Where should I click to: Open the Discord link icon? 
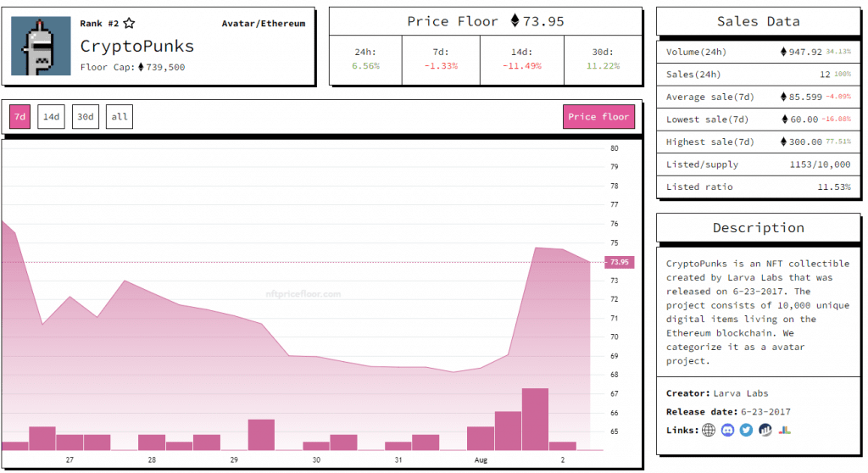tap(727, 430)
